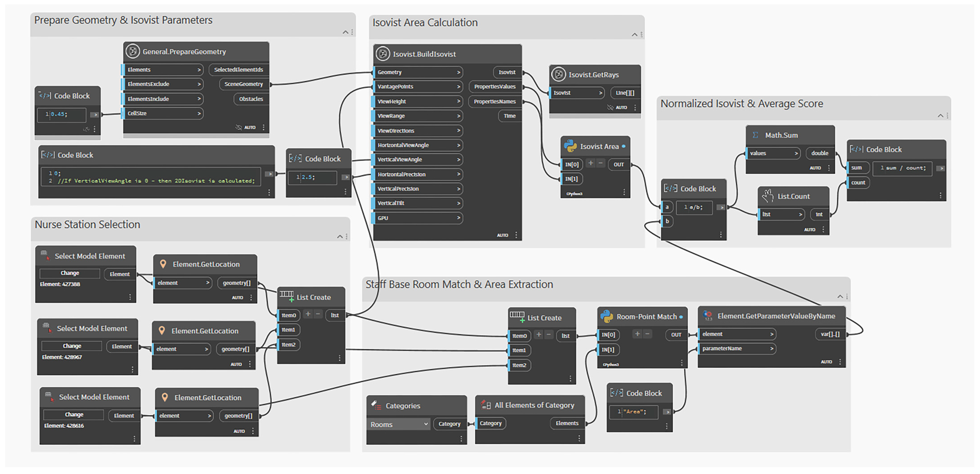Click the Isovist.GetRays node icon
The height and width of the screenshot is (474, 980).
click(x=559, y=75)
